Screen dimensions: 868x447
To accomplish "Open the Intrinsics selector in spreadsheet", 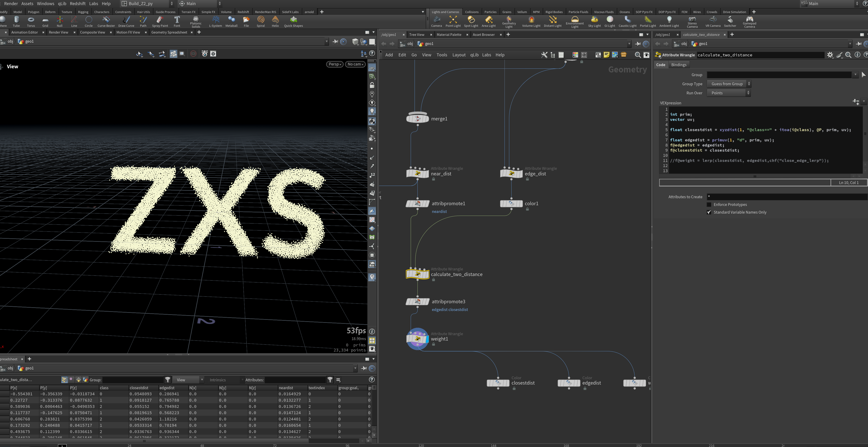I will click(x=226, y=380).
